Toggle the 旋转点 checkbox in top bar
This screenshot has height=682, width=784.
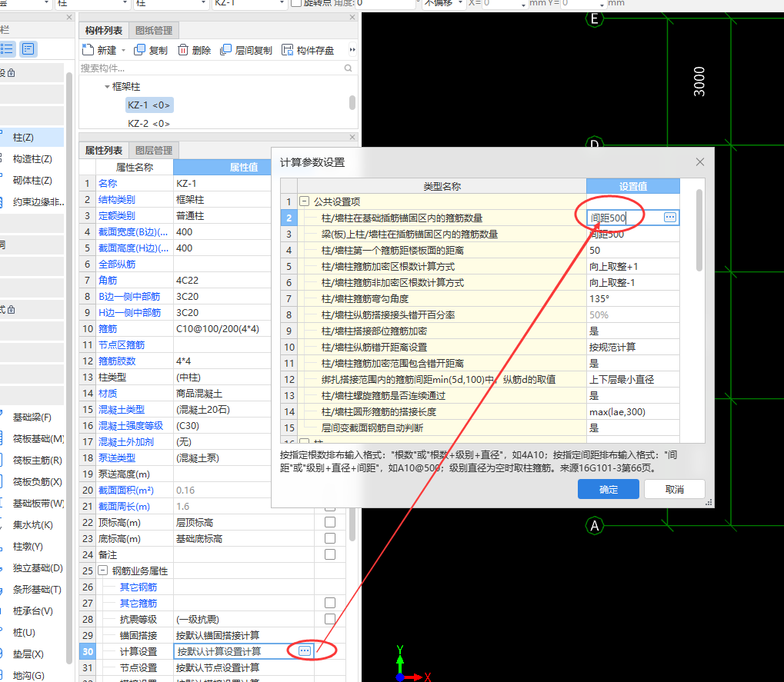point(296,3)
